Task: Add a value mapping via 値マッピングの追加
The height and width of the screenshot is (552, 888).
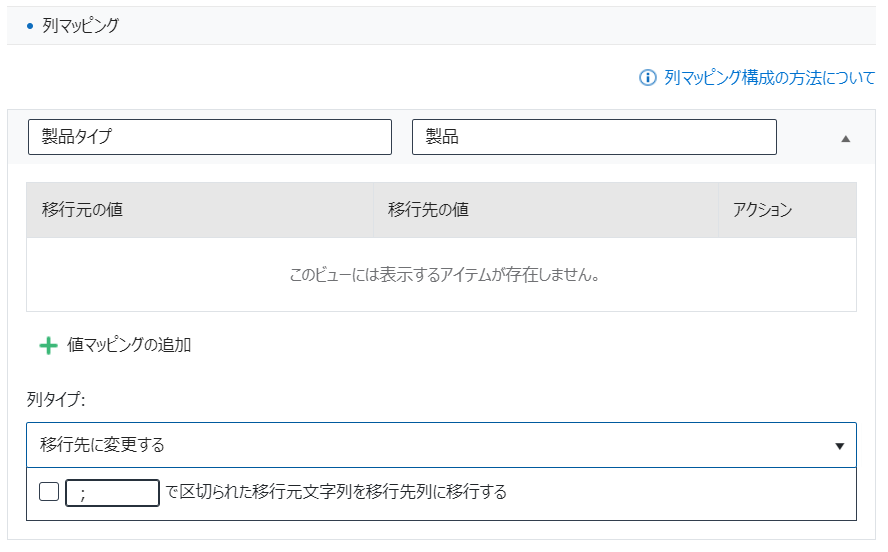Action: [x=129, y=345]
